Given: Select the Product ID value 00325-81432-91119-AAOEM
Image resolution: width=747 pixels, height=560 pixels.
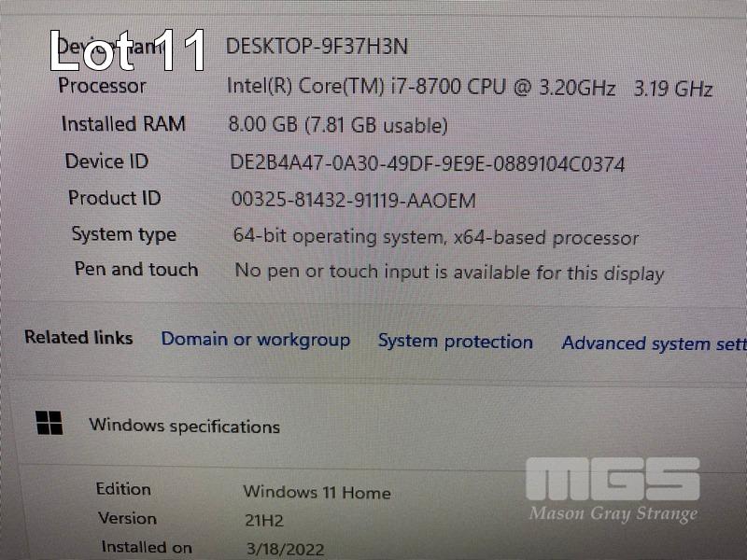Looking at the screenshot, I should pos(354,200).
